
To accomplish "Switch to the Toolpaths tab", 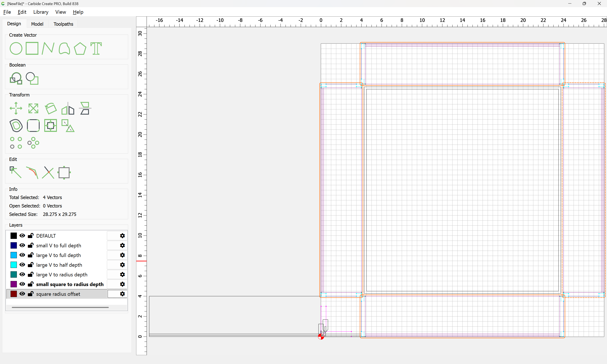I will tap(63, 24).
